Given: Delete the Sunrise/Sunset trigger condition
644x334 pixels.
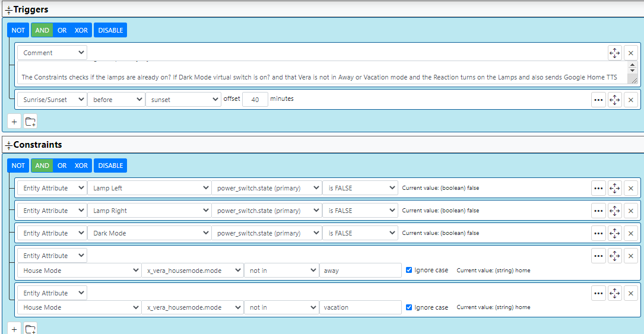Looking at the screenshot, I should coord(630,100).
